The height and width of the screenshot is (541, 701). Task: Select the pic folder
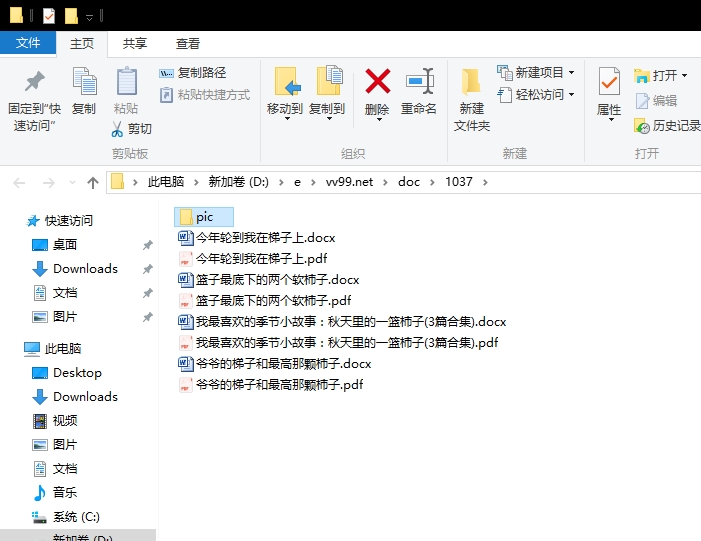(204, 217)
